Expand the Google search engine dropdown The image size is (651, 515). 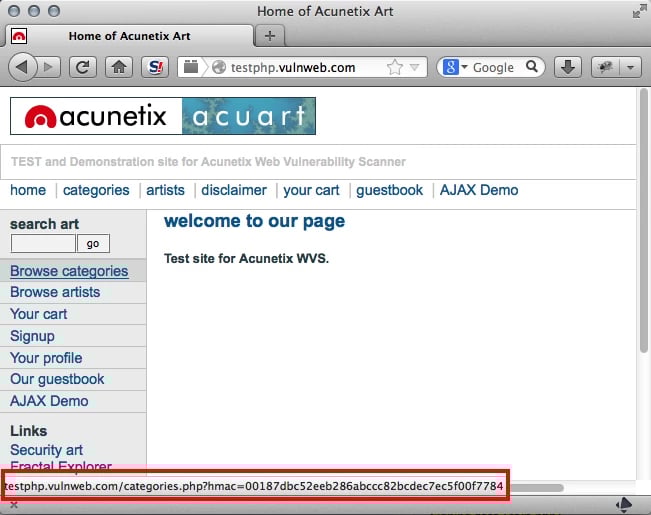(453, 67)
